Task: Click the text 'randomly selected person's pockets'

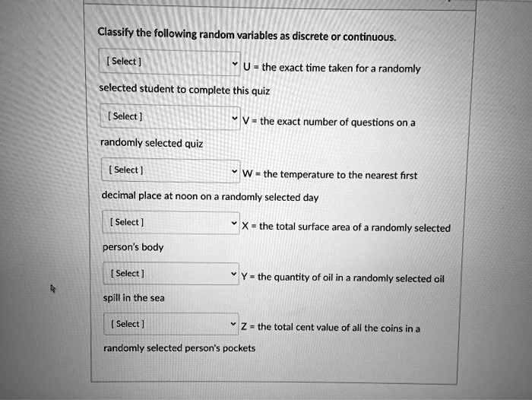Action: click(x=179, y=348)
